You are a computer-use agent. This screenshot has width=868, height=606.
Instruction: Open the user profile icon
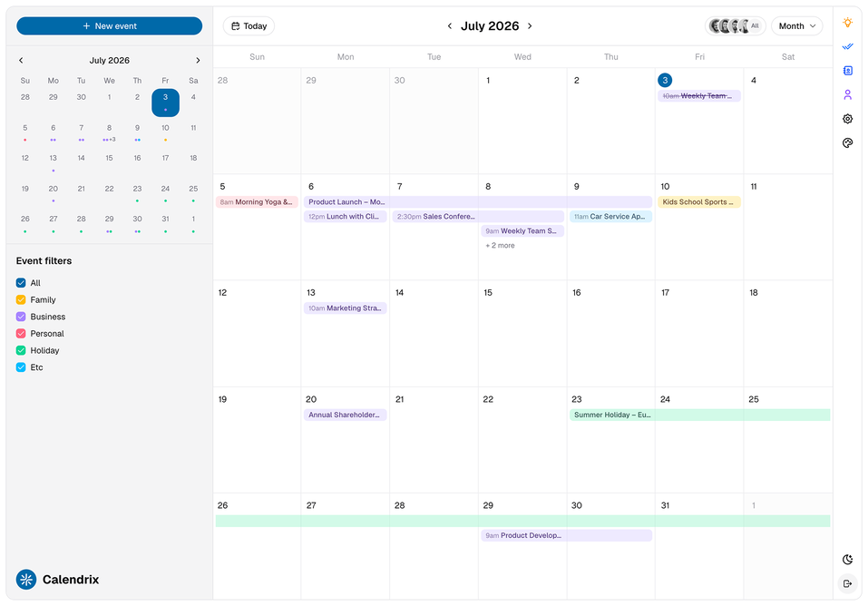pos(847,94)
